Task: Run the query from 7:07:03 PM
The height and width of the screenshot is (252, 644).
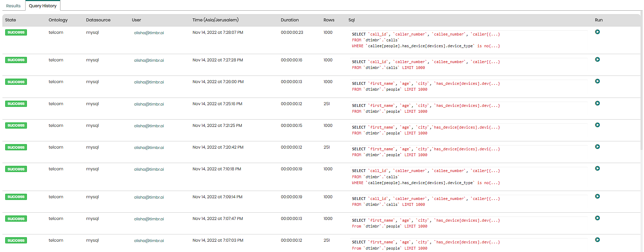Action: [597, 240]
